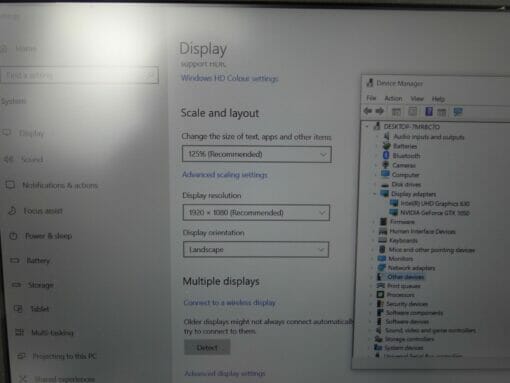
Task: Open the Action menu in Device Manager
Action: (x=393, y=98)
